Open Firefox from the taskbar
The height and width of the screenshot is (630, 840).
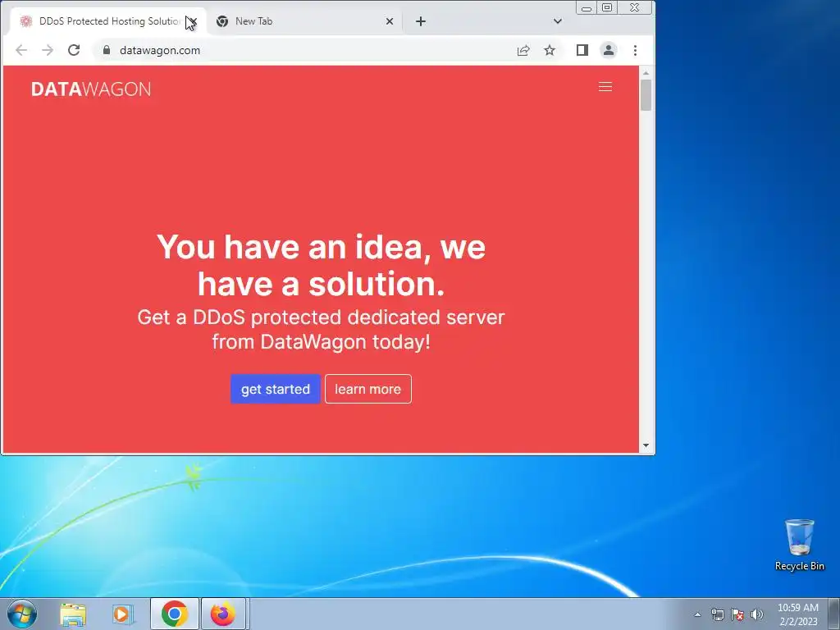pos(223,614)
